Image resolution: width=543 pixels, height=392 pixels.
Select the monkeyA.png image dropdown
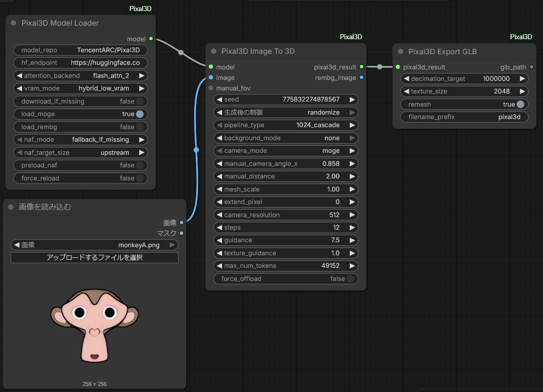[x=95, y=245]
